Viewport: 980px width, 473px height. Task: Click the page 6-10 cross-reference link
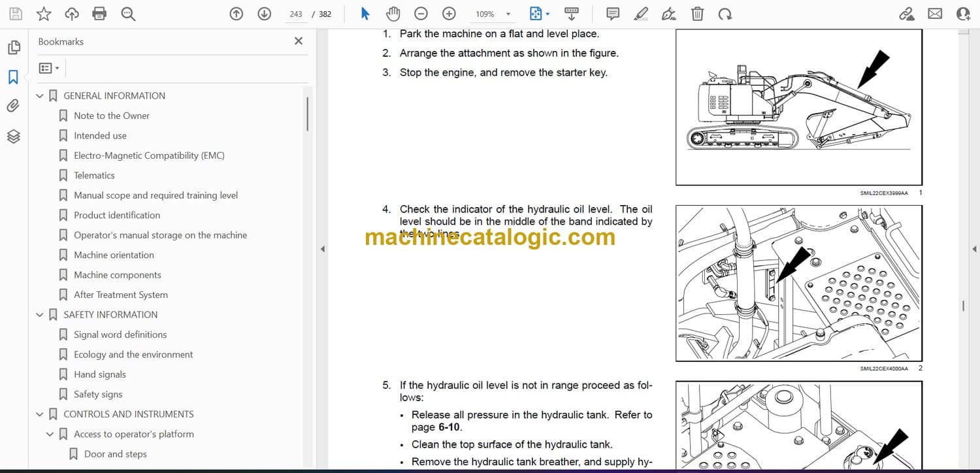tap(448, 427)
